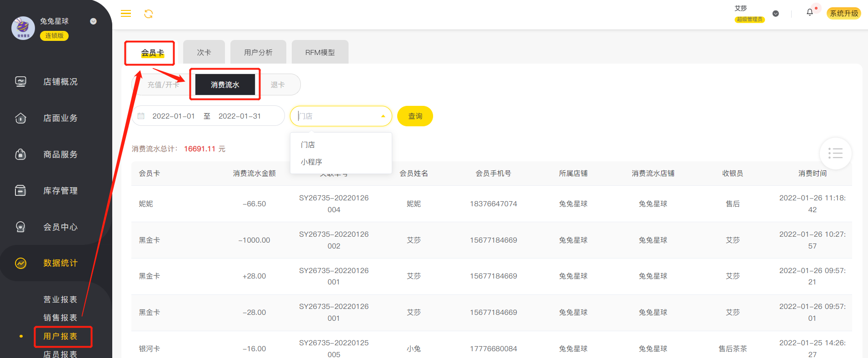
Task: Click the 会员手机号 column header
Action: point(494,173)
